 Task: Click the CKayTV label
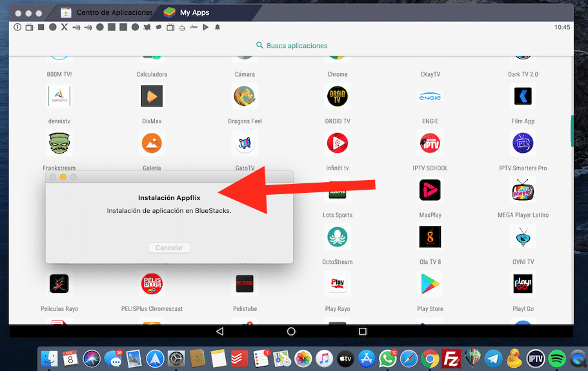[430, 74]
